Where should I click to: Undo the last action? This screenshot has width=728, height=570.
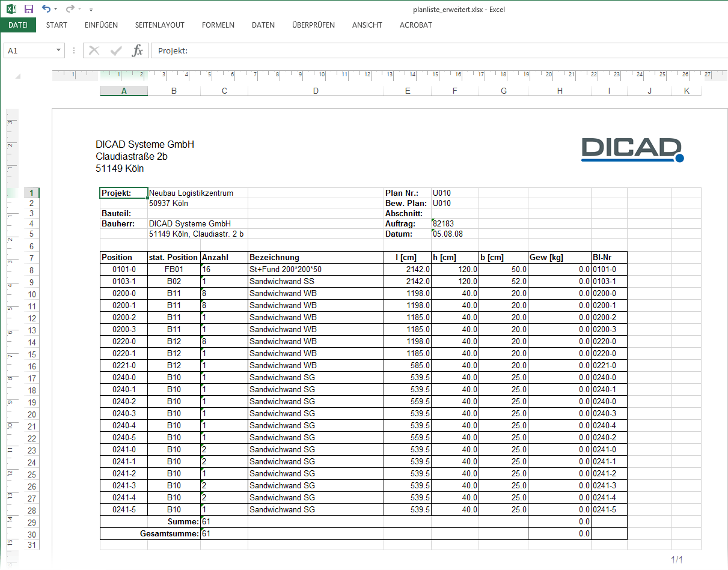tap(46, 9)
